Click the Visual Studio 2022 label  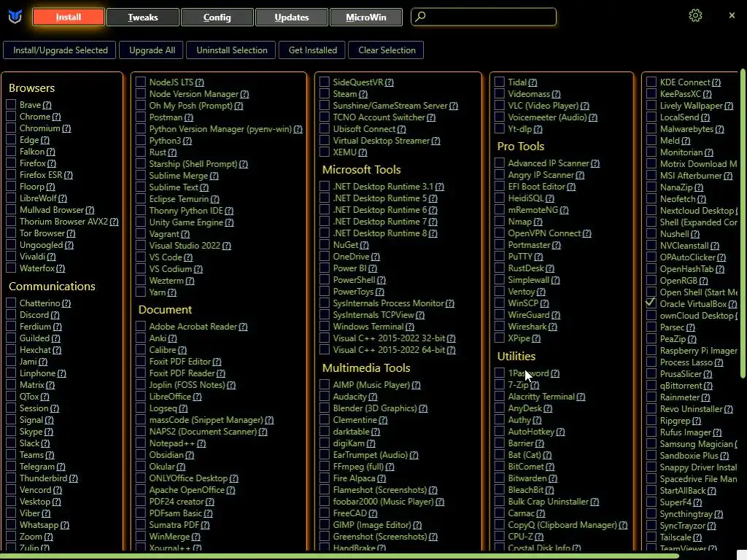[185, 246]
